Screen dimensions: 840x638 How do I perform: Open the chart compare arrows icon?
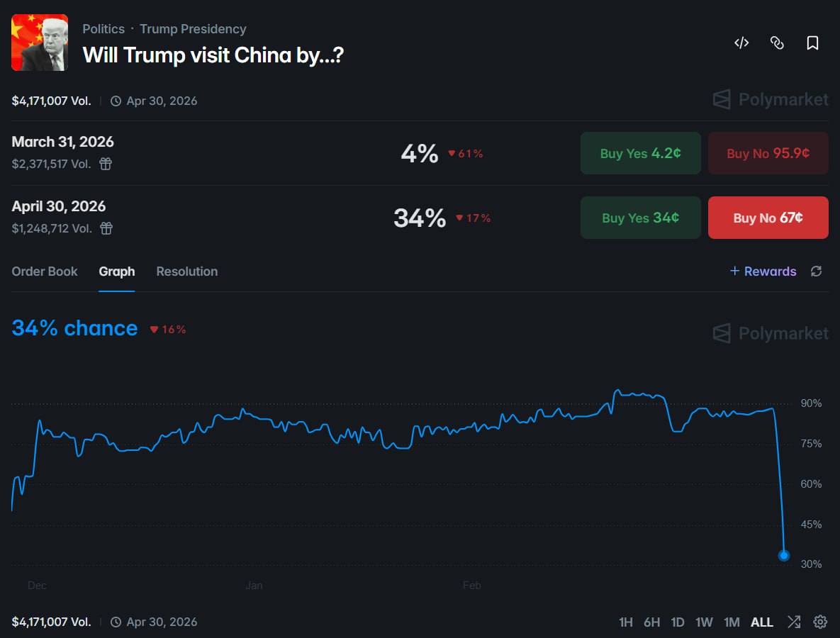(x=794, y=622)
